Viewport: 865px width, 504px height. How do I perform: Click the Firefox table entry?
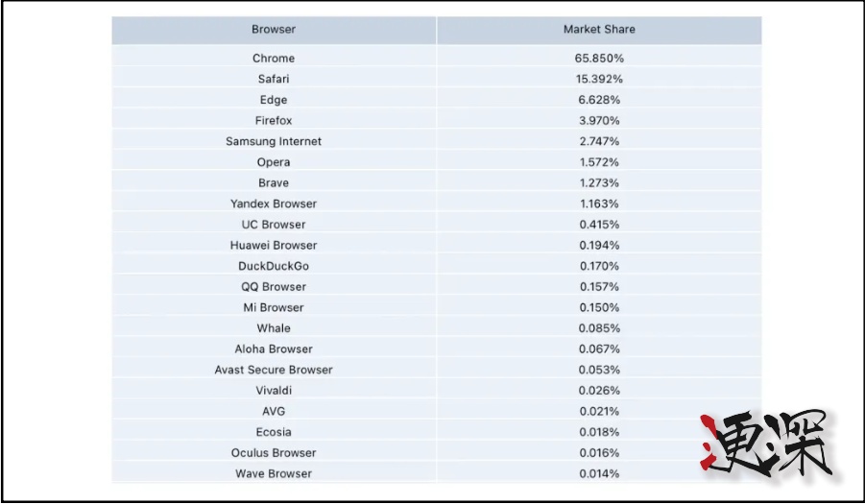tap(274, 121)
